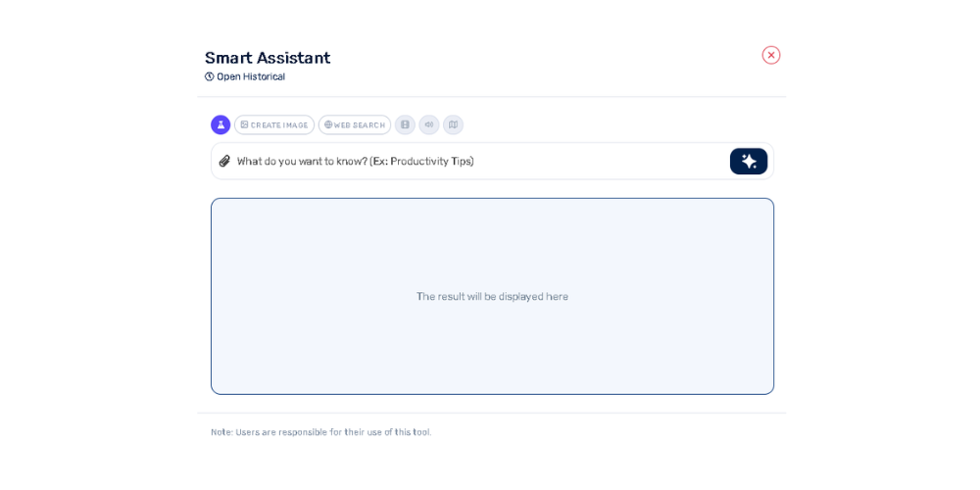Image resolution: width=980 pixels, height=490 pixels.
Task: Click the map icon button
Action: (x=453, y=124)
